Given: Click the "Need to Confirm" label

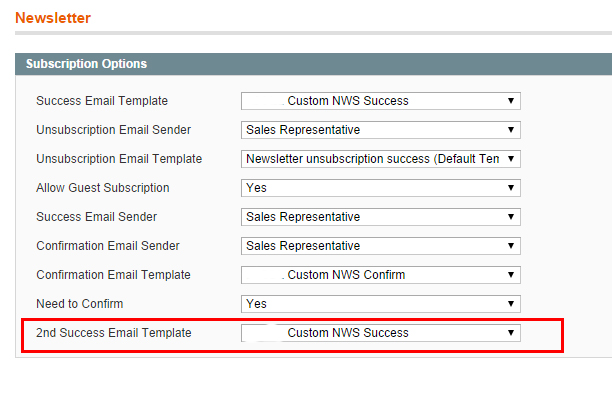Looking at the screenshot, I should pyautogui.click(x=82, y=304).
